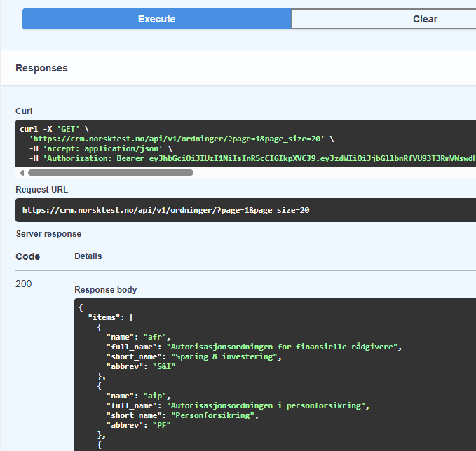Click the blue Execute button

click(x=156, y=19)
